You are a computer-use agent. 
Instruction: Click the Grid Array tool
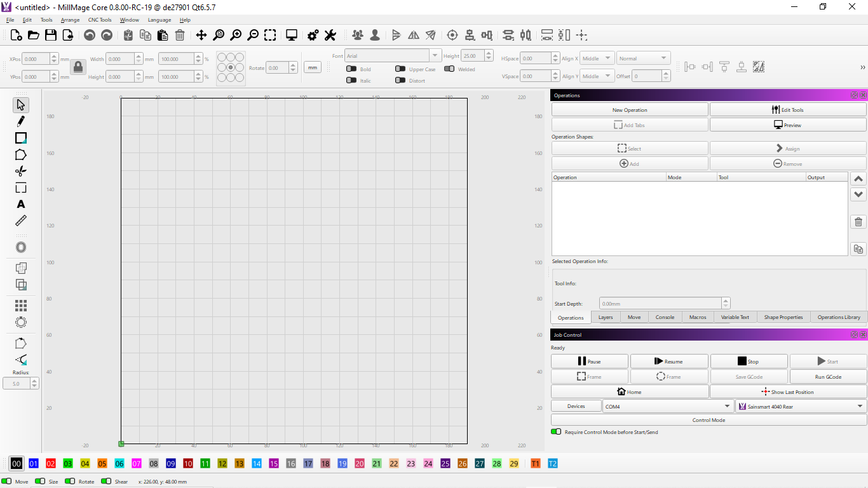[21, 306]
